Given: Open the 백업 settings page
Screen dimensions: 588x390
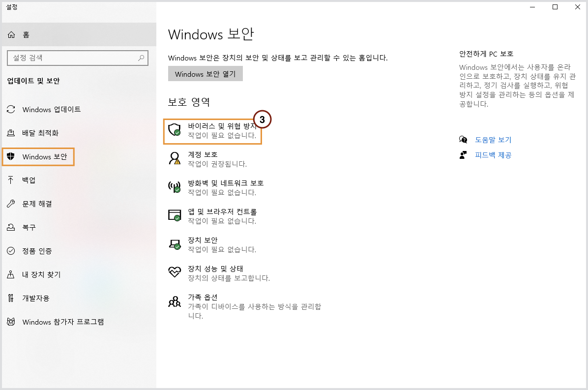Looking at the screenshot, I should point(79,180).
